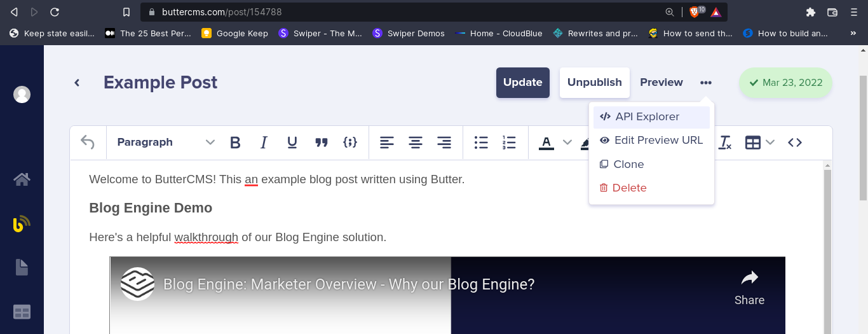Insert a code sample block

pyautogui.click(x=350, y=143)
